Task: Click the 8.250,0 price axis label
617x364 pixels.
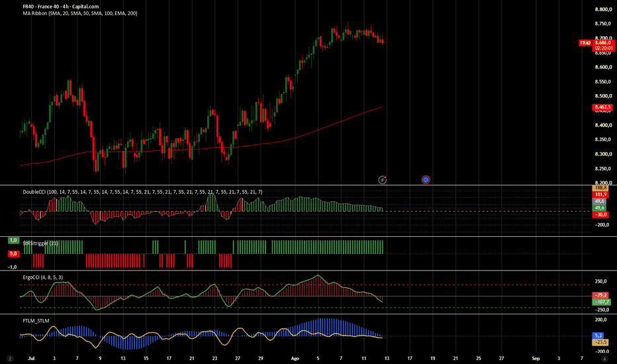Action: click(603, 169)
